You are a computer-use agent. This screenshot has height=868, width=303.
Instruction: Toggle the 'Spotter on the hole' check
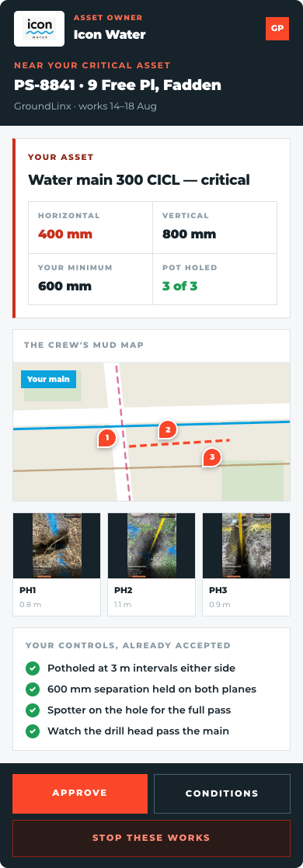[33, 710]
